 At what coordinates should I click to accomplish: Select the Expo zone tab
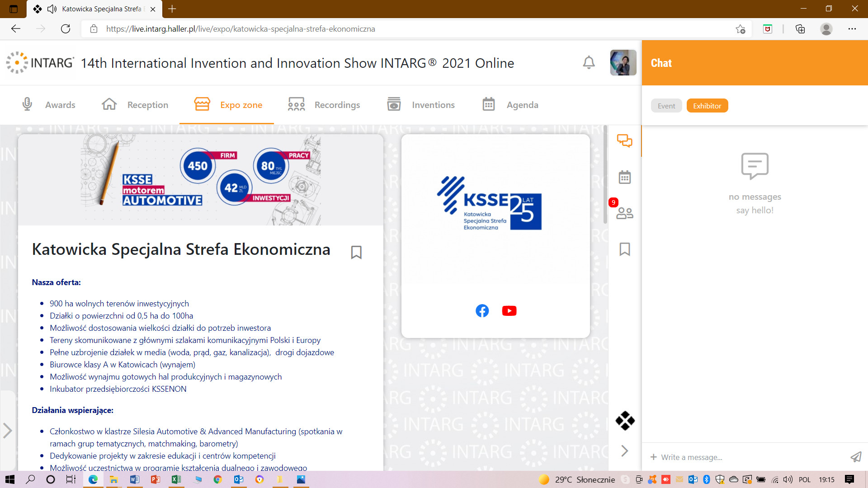click(x=228, y=105)
